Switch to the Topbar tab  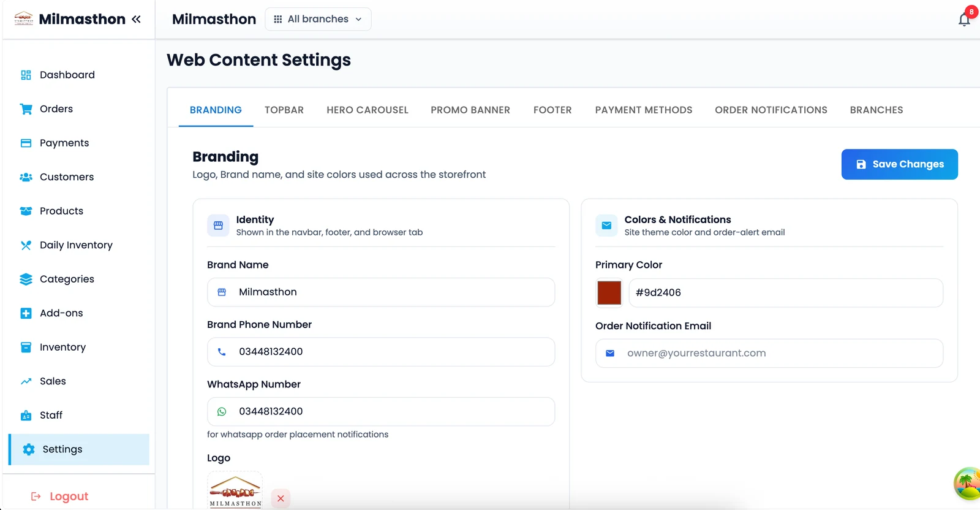point(284,110)
